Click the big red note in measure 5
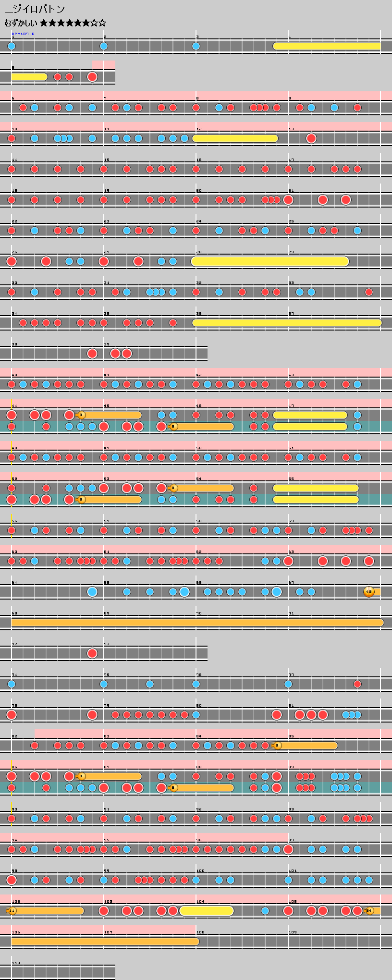392x980 pixels. tap(92, 77)
